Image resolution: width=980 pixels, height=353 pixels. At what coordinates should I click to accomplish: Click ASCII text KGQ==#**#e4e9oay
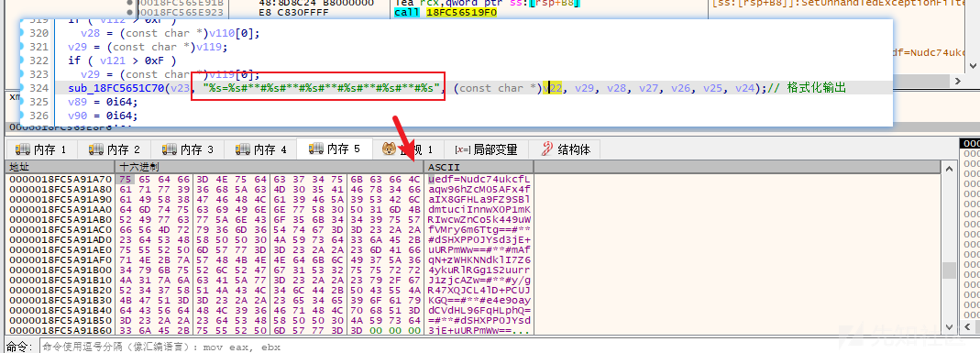(x=479, y=300)
